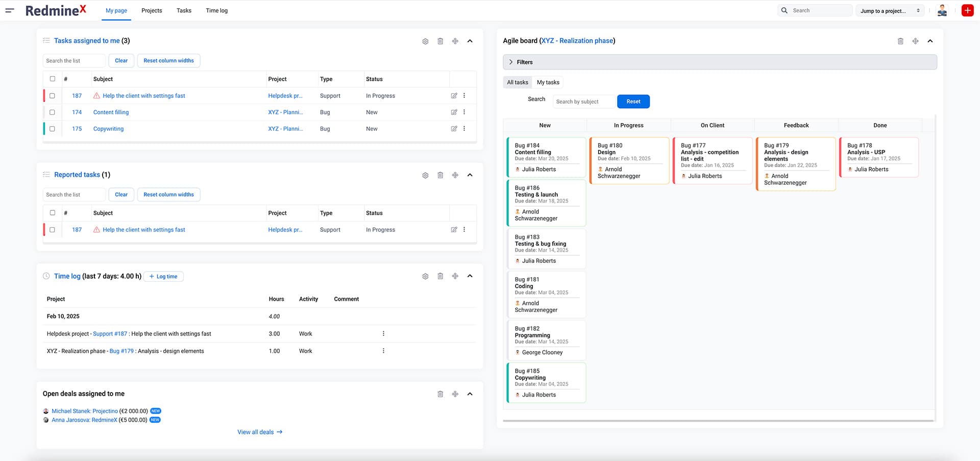
Task: Check the Copywriting task 175
Action: tap(52, 129)
